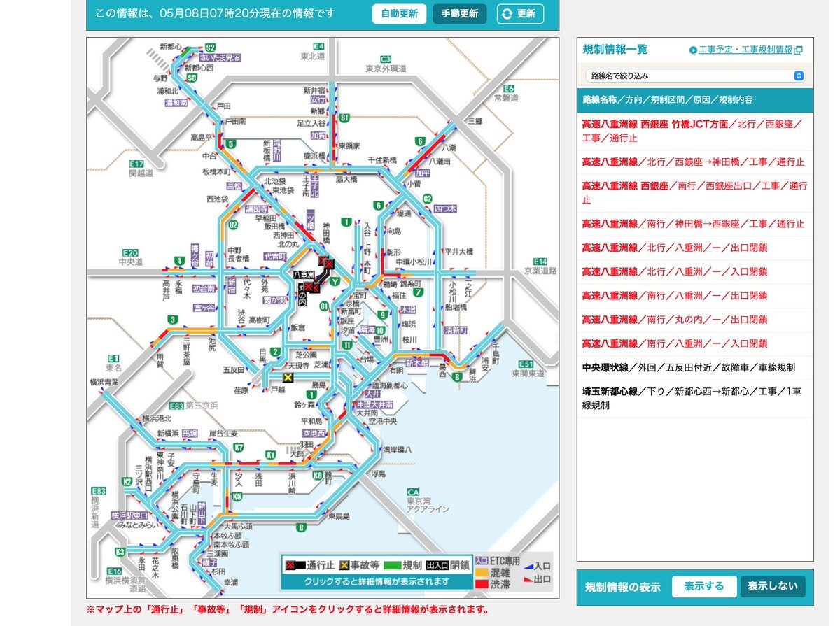Image resolution: width=840 pixels, height=626 pixels.
Task: Select the 南行 丸の内 出口閉鎖 row
Action: [695, 320]
